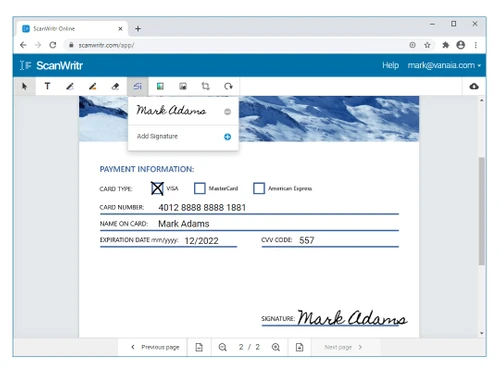
Task: Select the placed signature on document
Action: tap(352, 318)
